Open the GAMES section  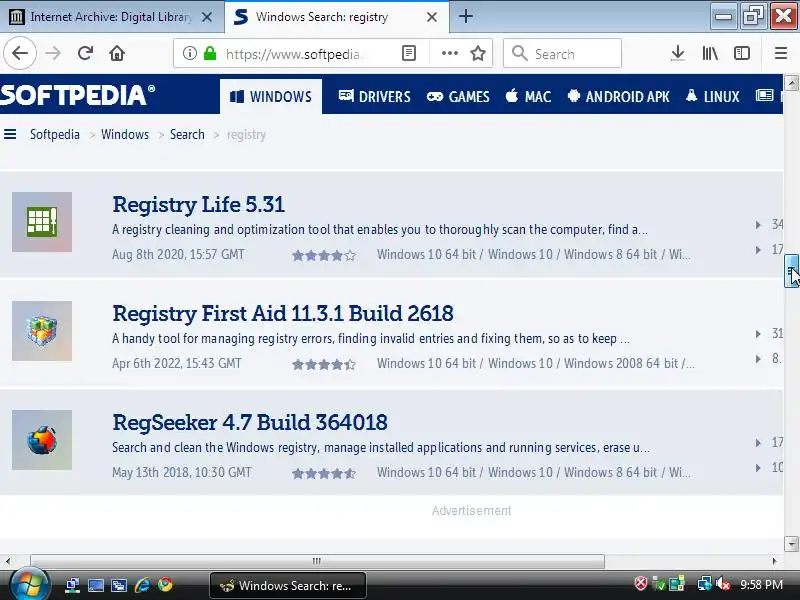tap(458, 96)
